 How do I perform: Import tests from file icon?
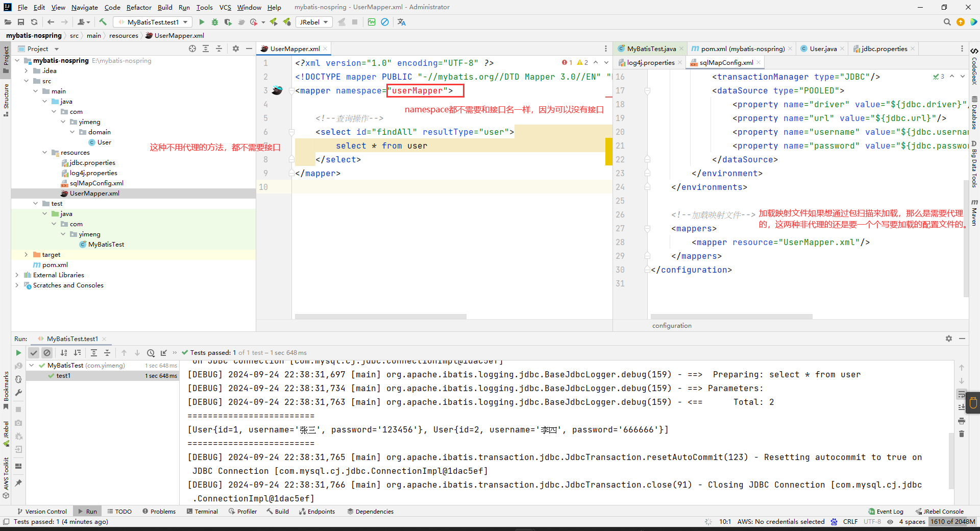point(164,353)
